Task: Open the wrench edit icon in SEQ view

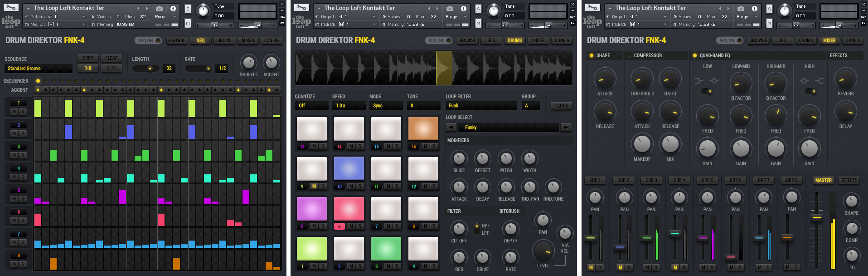Action: click(x=10, y=8)
